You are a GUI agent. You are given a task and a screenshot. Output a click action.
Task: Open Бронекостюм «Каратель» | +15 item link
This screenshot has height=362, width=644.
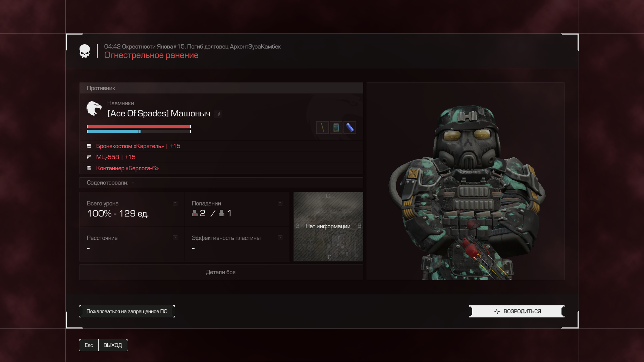click(138, 146)
